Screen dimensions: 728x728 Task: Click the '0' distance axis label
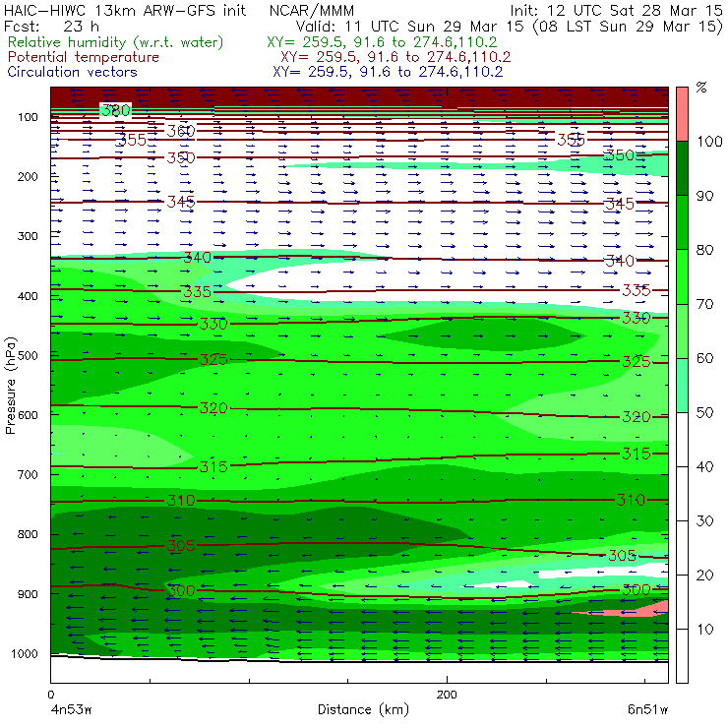tap(50, 695)
